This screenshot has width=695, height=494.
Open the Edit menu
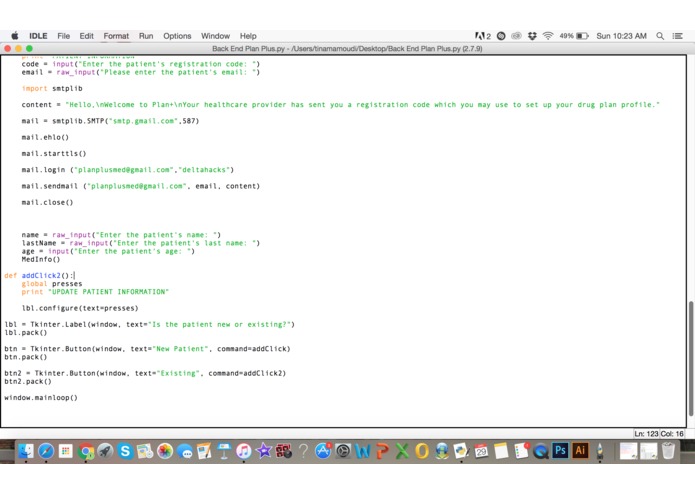click(x=86, y=36)
